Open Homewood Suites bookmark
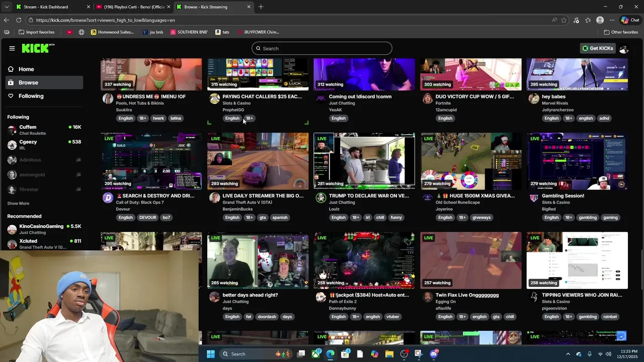This screenshot has height=362, width=644. point(112,32)
